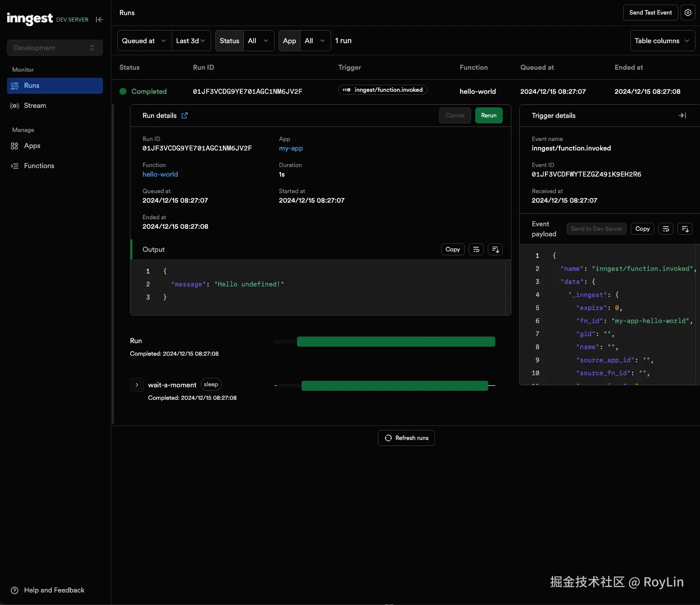Click Send Test Event button
The height and width of the screenshot is (605, 700).
(x=650, y=13)
